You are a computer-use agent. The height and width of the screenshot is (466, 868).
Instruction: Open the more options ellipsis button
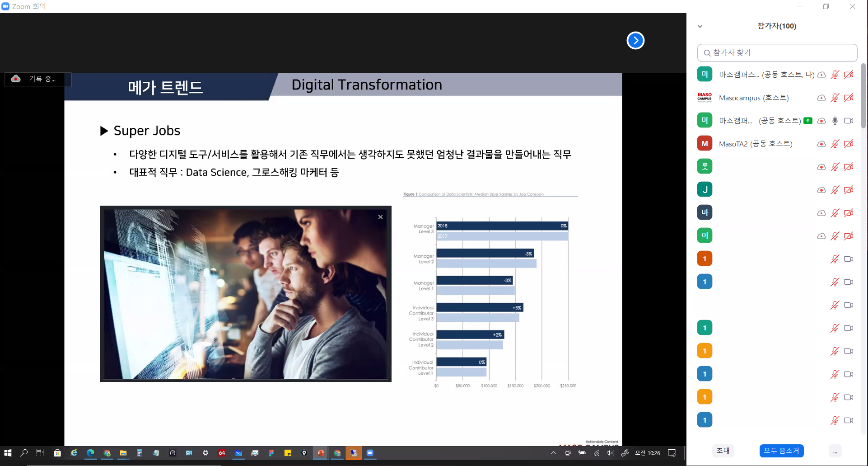pos(835,451)
